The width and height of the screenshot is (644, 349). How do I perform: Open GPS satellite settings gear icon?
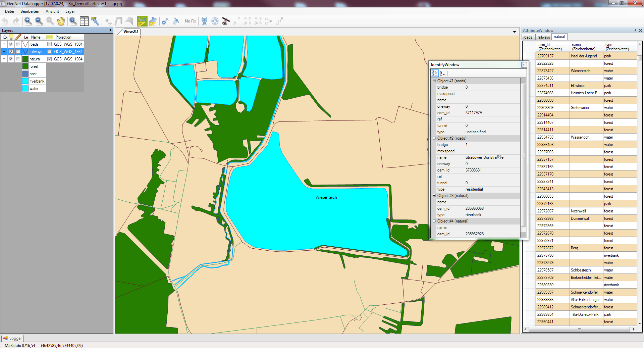coord(165,21)
